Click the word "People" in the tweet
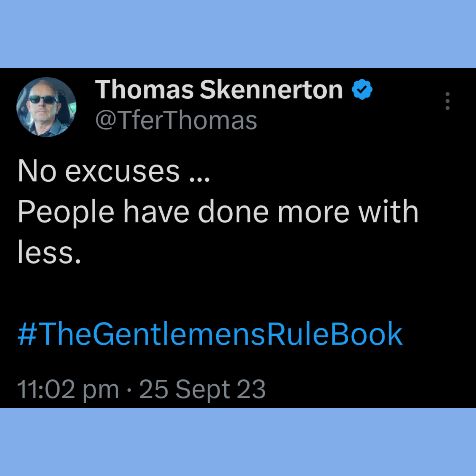The height and width of the screenshot is (476, 476). [x=66, y=213]
